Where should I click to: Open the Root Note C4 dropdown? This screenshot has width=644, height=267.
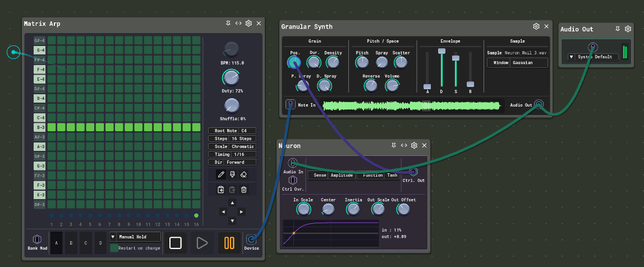[232, 131]
